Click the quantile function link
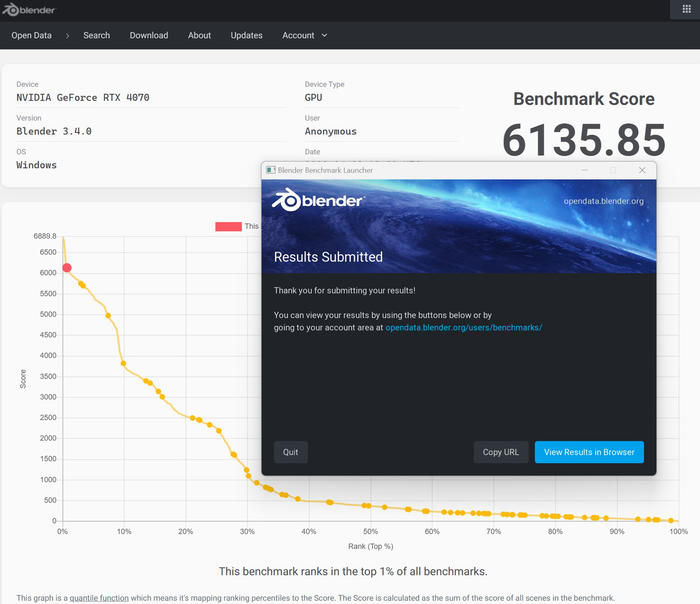Viewport: 700px width, 604px height. point(99,598)
